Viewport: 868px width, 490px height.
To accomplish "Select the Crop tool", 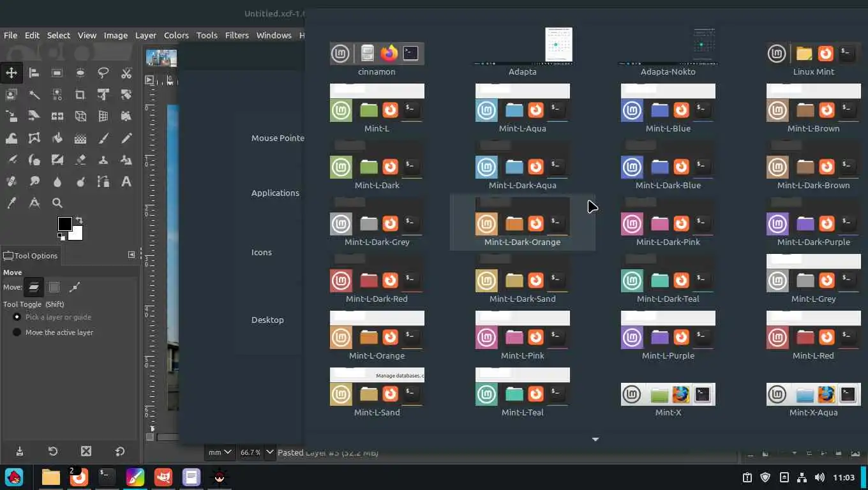I will (80, 94).
